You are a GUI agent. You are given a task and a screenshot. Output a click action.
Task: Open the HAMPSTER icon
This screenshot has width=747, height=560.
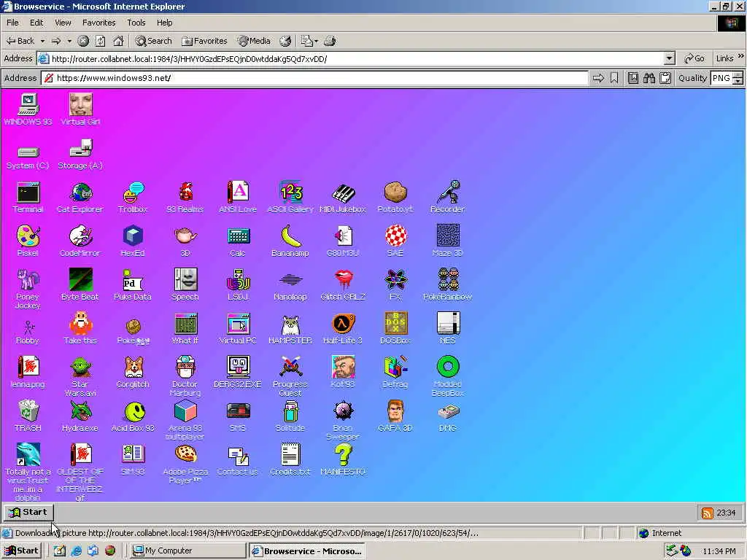(290, 329)
